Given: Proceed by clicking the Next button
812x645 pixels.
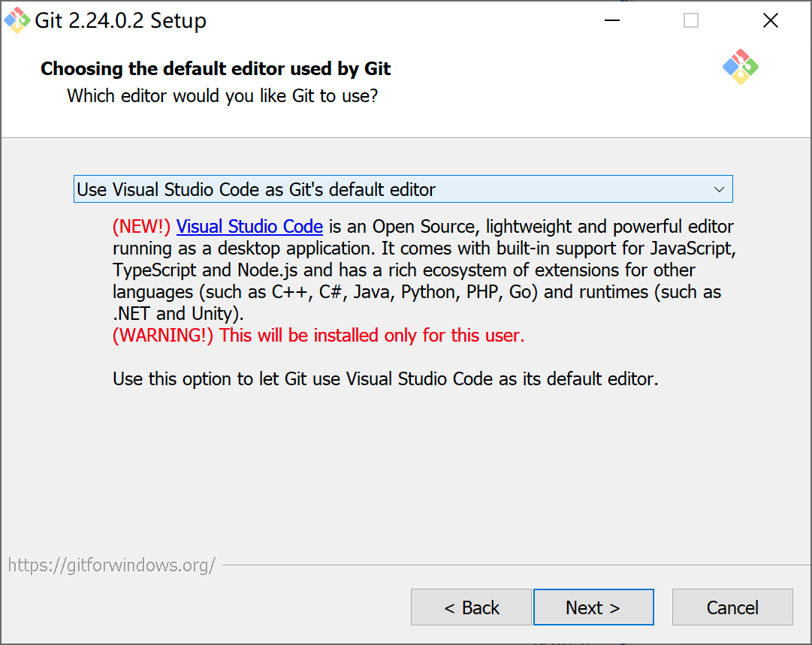Looking at the screenshot, I should 593,607.
